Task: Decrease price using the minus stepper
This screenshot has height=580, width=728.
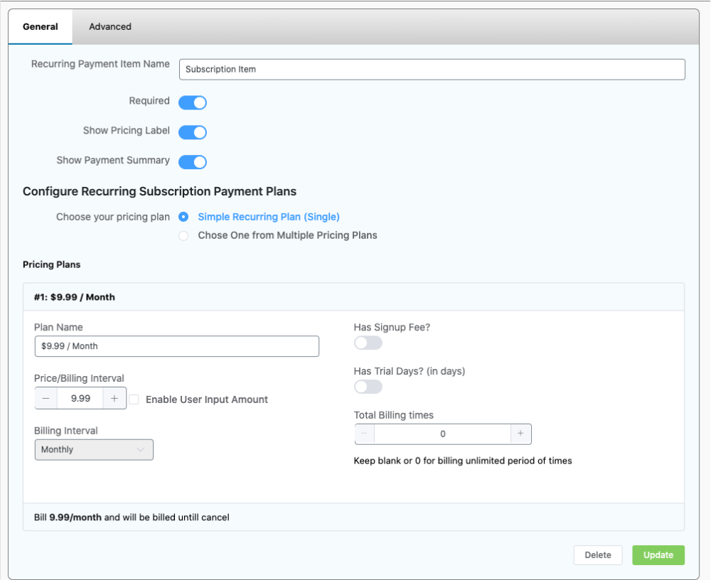Action: tap(48, 398)
